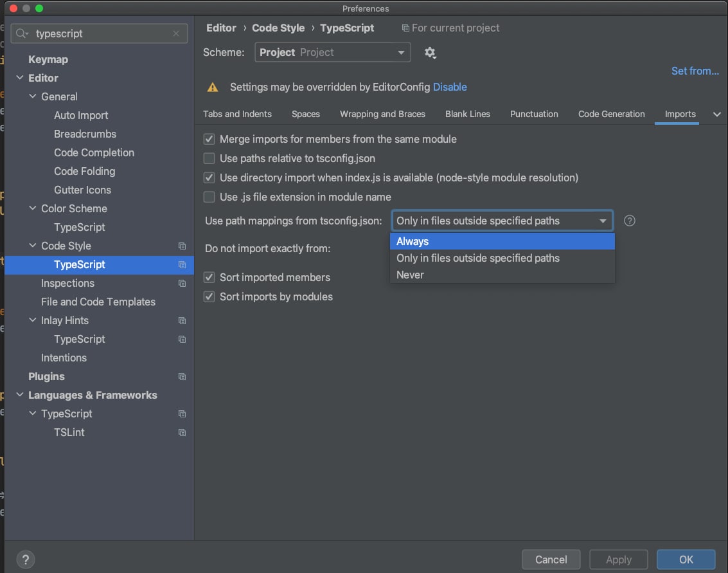Open Intentions settings
Image resolution: width=728 pixels, height=573 pixels.
(64, 358)
